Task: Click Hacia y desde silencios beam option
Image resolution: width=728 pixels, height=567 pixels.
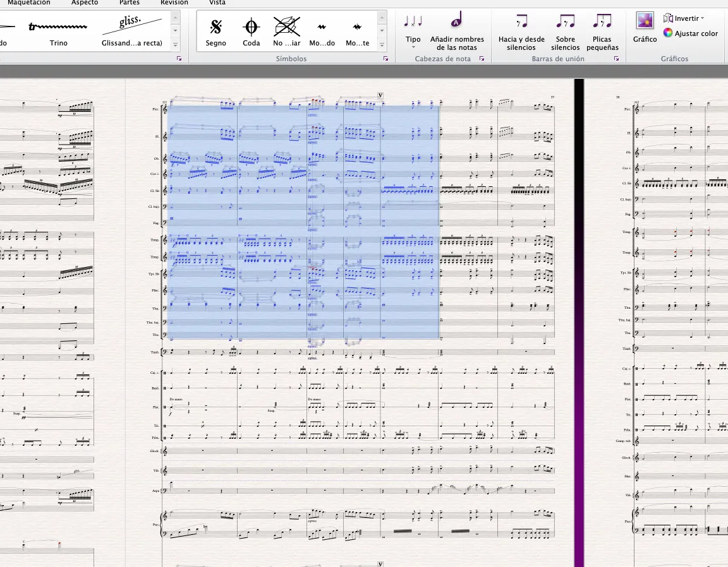Action: coord(521,32)
